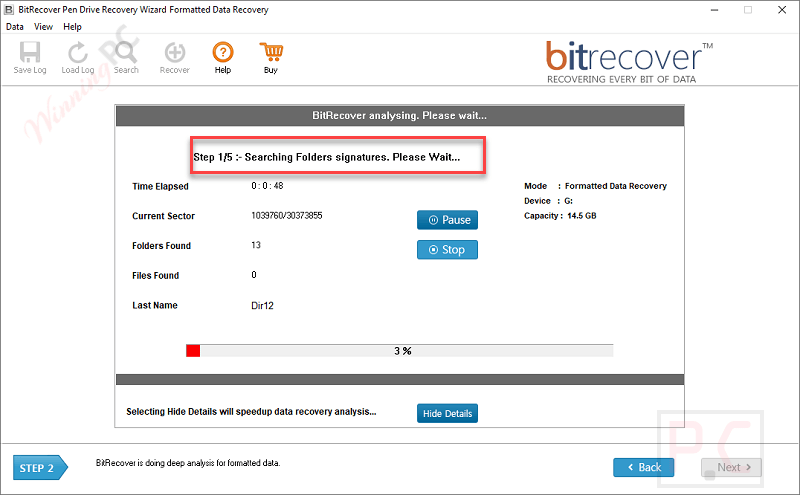
Task: Click the Mode: Formatted Data Recovery text
Action: 595,186
